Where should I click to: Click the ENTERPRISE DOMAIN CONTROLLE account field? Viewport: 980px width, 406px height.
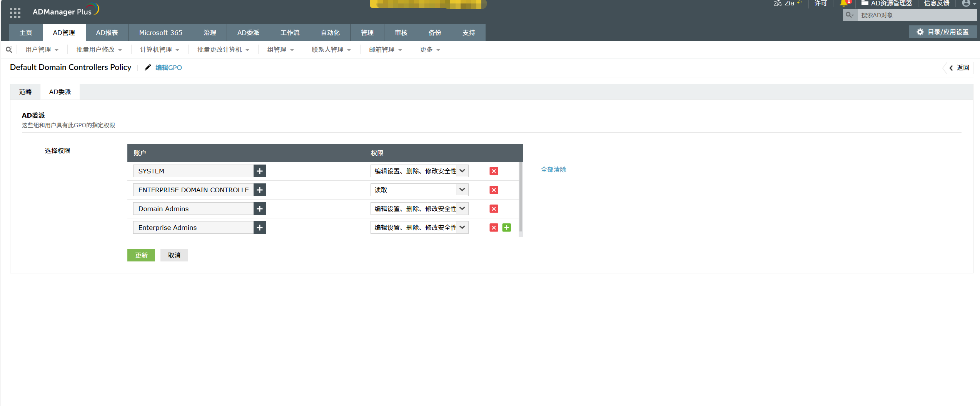tap(193, 190)
